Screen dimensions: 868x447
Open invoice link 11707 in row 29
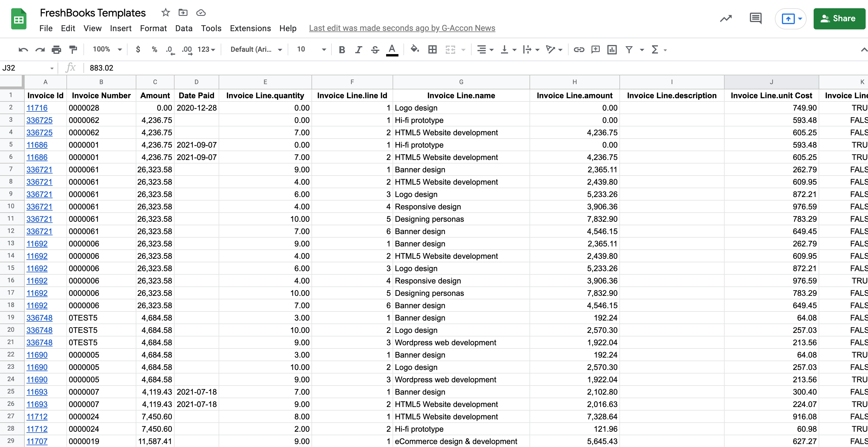tap(37, 441)
